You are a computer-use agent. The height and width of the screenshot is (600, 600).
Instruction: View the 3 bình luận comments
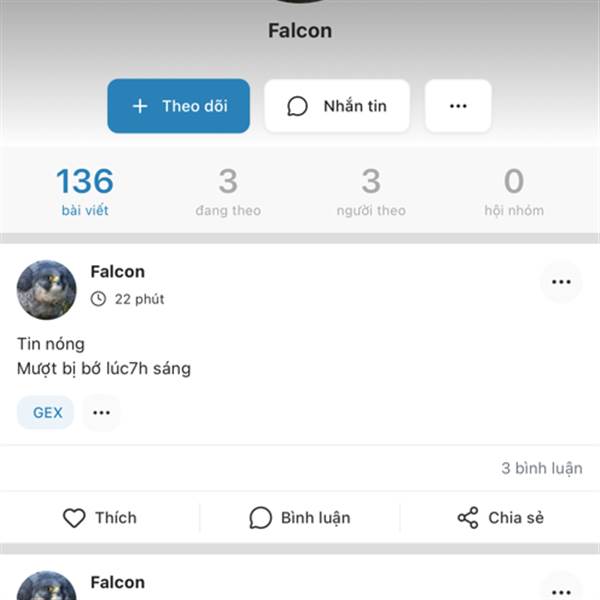[x=542, y=468]
